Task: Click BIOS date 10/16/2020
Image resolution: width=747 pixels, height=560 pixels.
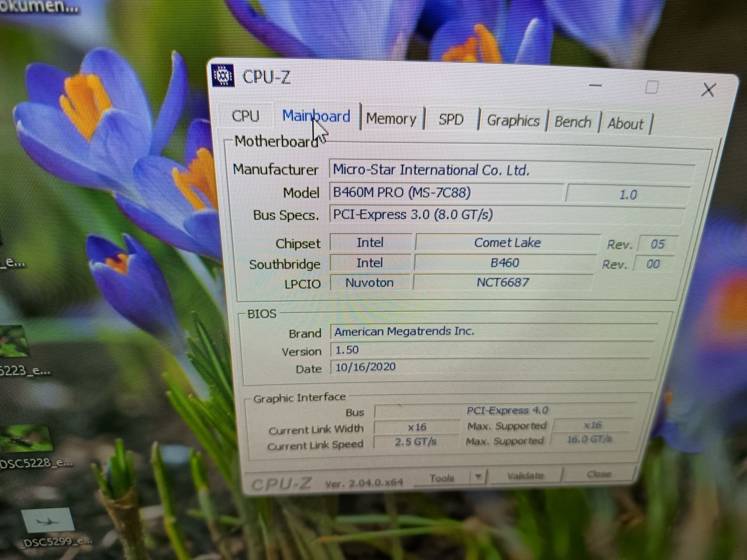Action: [490, 367]
